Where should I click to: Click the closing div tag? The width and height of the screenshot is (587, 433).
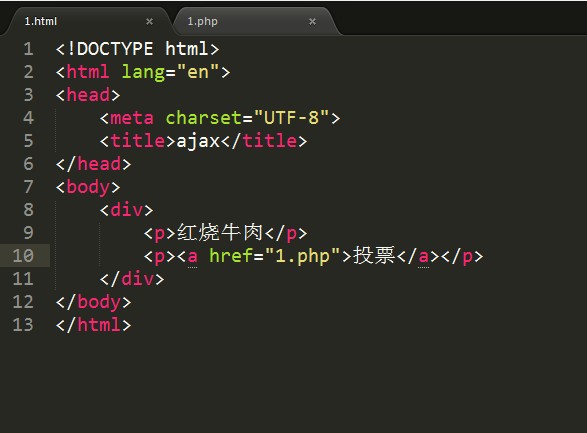[132, 279]
